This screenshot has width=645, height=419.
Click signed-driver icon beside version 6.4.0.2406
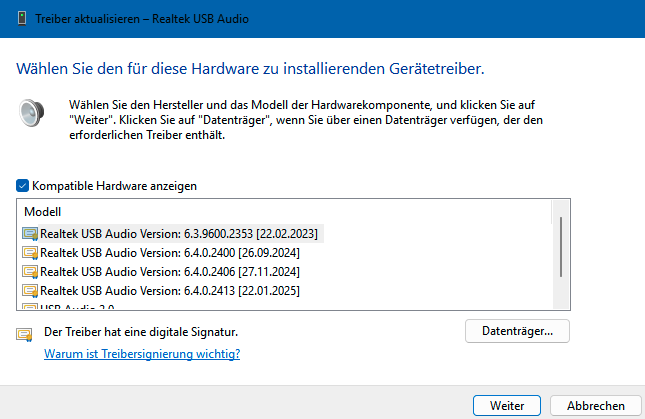pos(30,272)
